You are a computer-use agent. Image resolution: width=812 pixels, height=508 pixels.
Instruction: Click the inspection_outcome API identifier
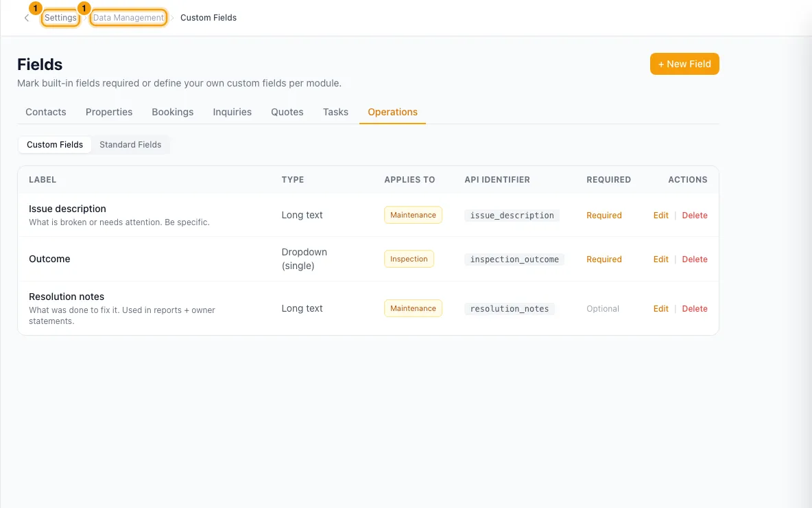(x=514, y=259)
